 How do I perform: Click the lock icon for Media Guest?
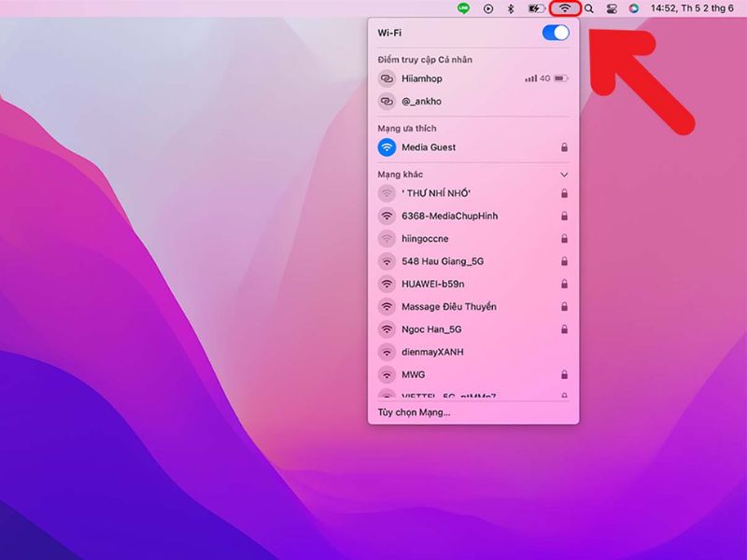565,147
